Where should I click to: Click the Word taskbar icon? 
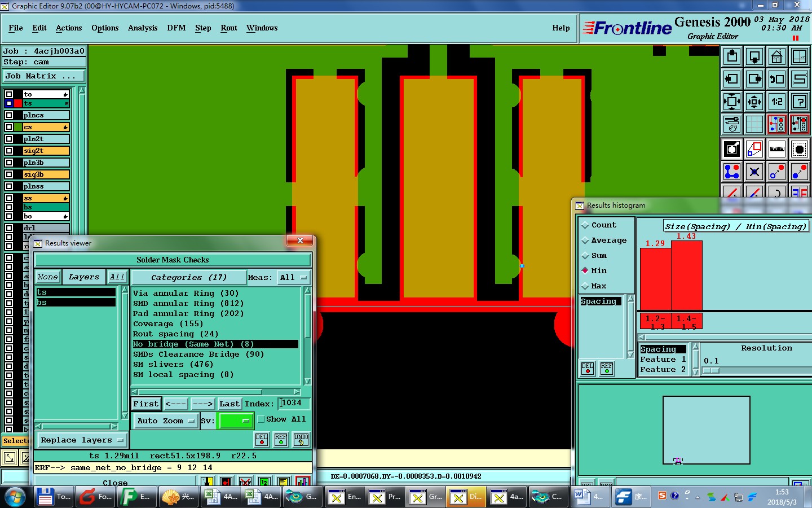[x=590, y=497]
